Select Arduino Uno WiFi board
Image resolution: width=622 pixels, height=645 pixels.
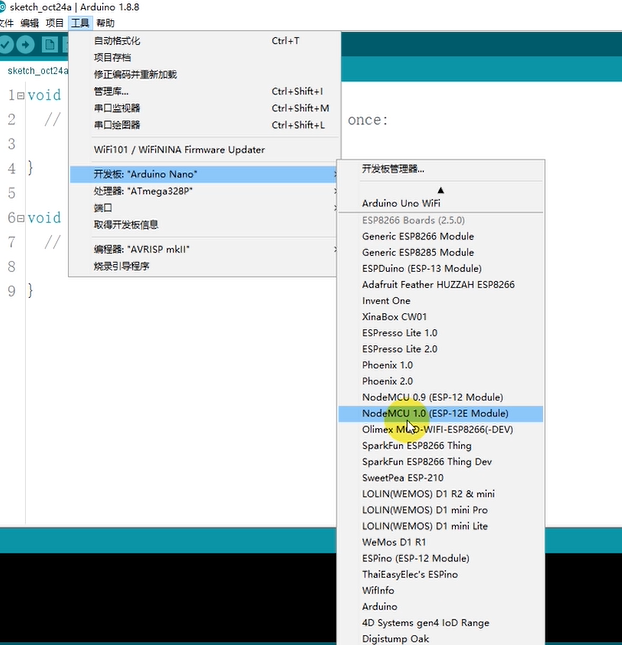click(441, 203)
